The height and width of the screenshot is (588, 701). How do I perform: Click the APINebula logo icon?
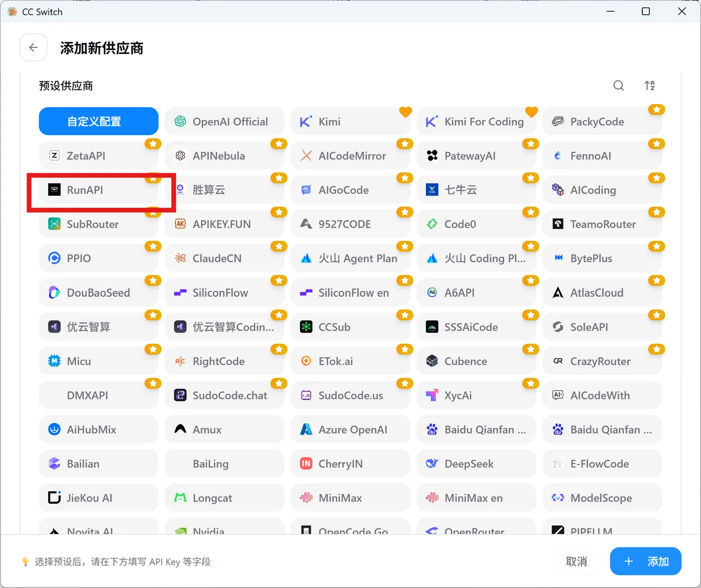tap(180, 156)
